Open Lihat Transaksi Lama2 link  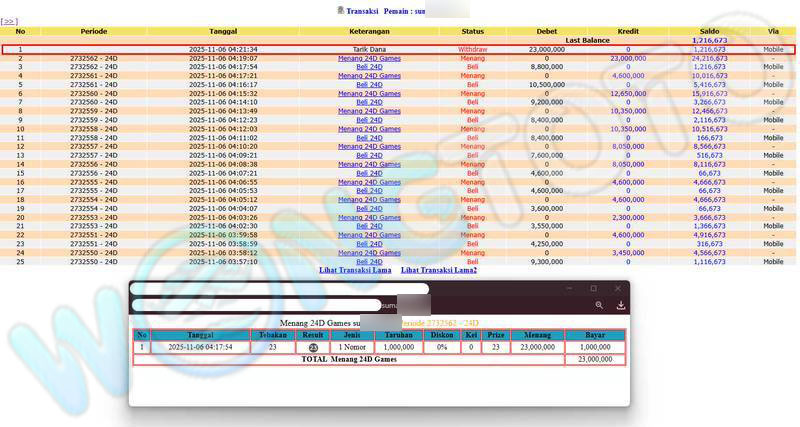pos(439,270)
